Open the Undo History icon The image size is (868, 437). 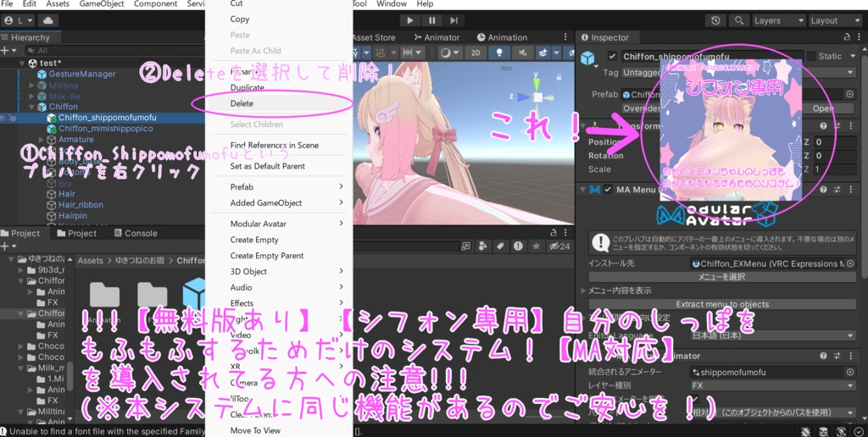point(715,20)
